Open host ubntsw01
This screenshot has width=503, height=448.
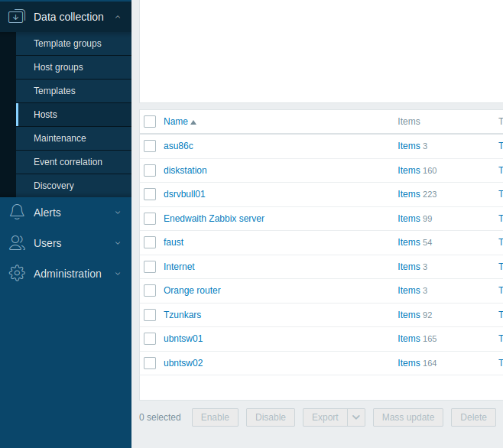(183, 339)
